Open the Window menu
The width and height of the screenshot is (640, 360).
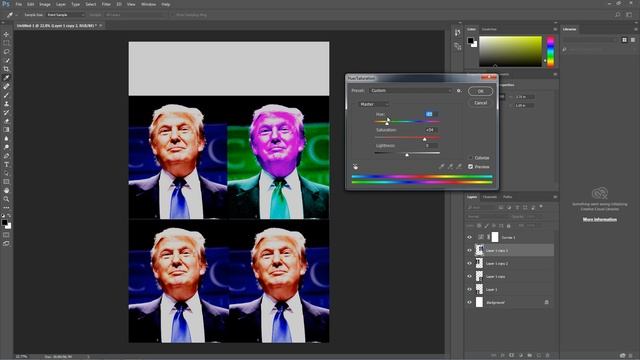click(x=149, y=4)
